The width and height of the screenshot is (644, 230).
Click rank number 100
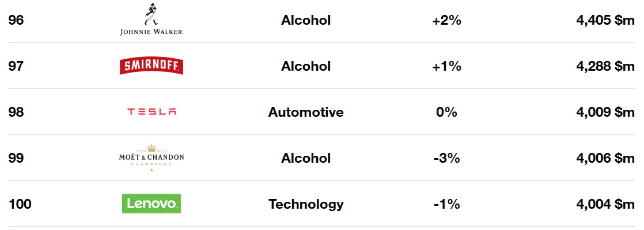(x=20, y=204)
